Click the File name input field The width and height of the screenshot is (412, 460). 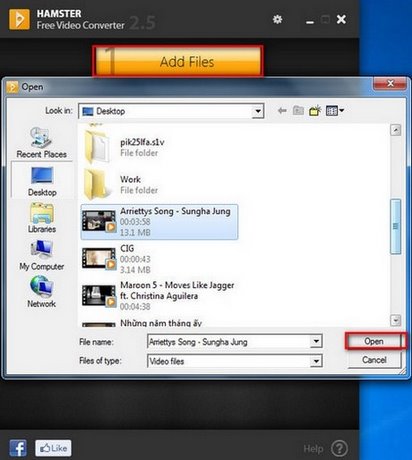point(229,342)
